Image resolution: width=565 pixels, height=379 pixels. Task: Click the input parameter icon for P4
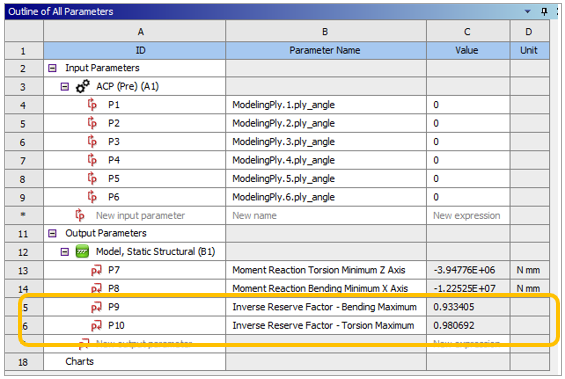(x=92, y=160)
